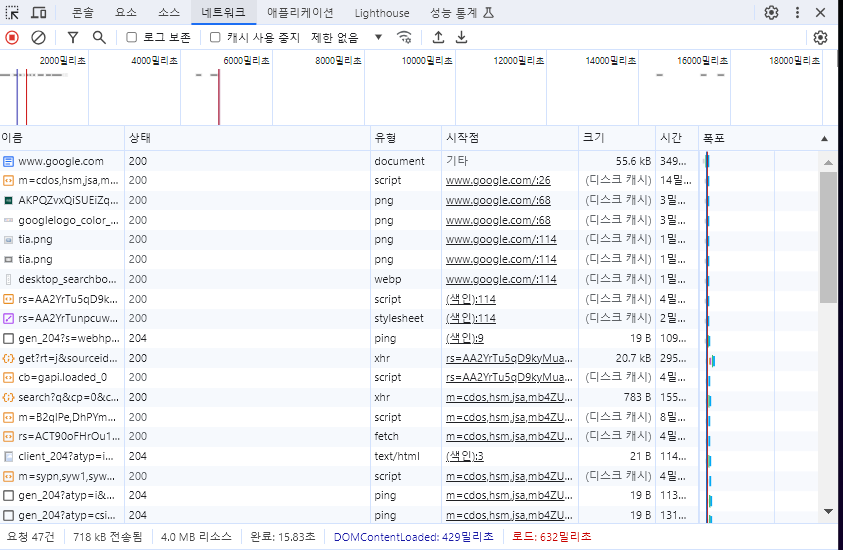The height and width of the screenshot is (550, 843).
Task: Open network panel settings gear
Action: pyautogui.click(x=820, y=37)
